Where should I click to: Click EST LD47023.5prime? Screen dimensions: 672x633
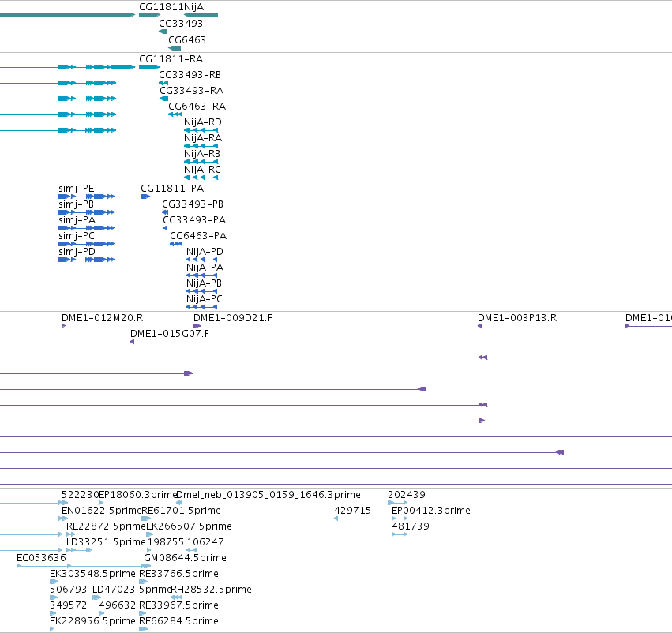[132, 590]
